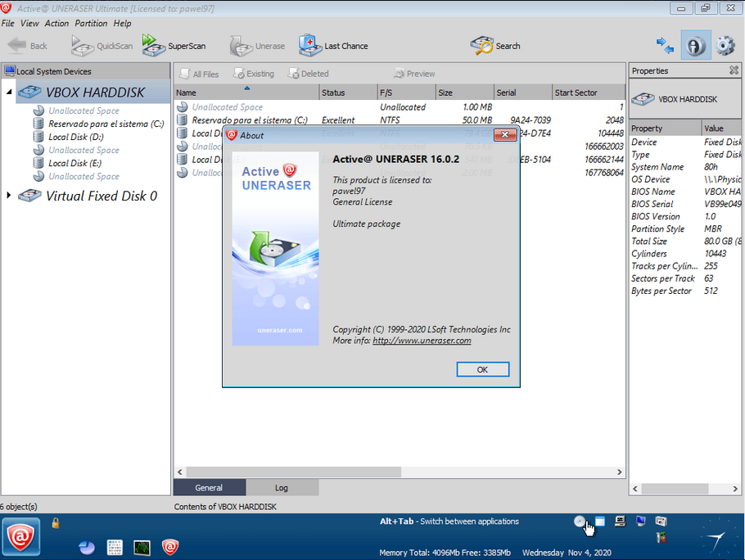
Task: Switch to the General tab
Action: (209, 488)
